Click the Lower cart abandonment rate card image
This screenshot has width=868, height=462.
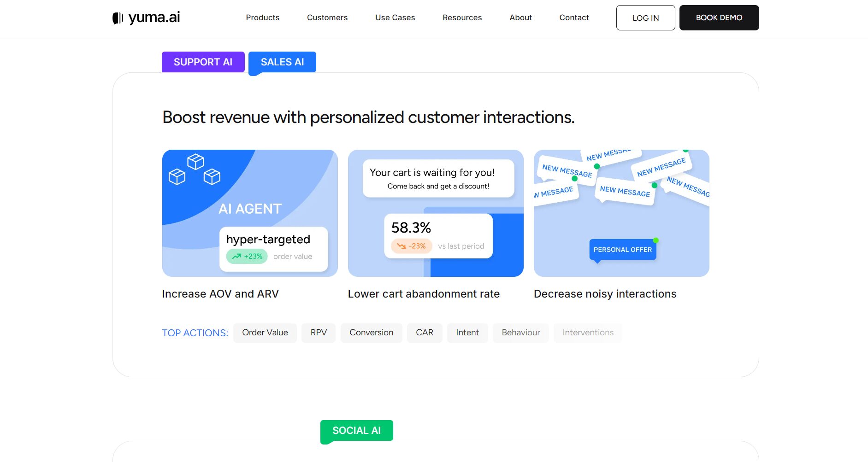(435, 213)
